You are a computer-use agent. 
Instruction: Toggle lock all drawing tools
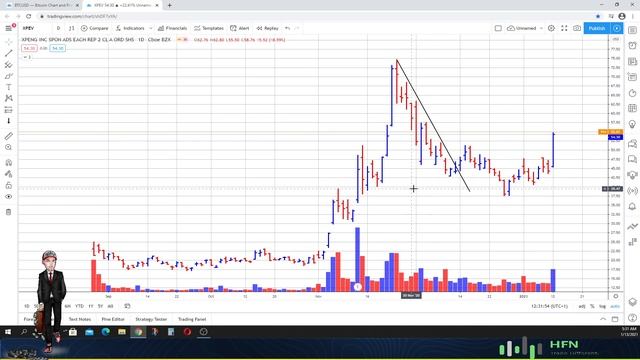point(9,185)
